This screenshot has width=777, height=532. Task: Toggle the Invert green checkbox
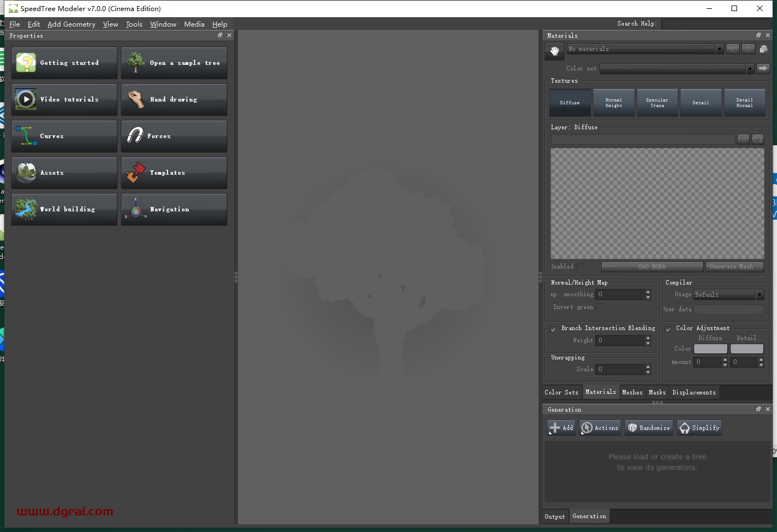tap(600, 307)
